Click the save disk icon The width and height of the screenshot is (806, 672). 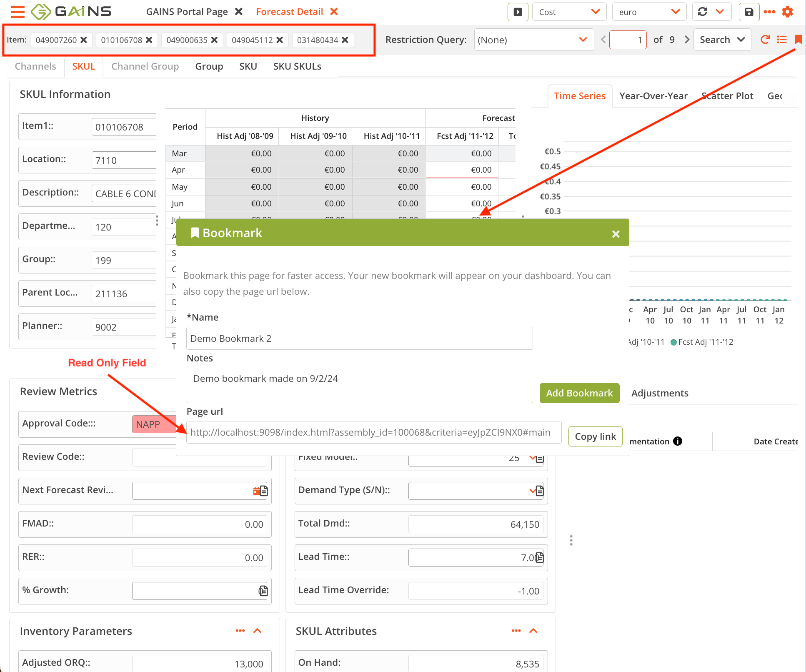[748, 12]
